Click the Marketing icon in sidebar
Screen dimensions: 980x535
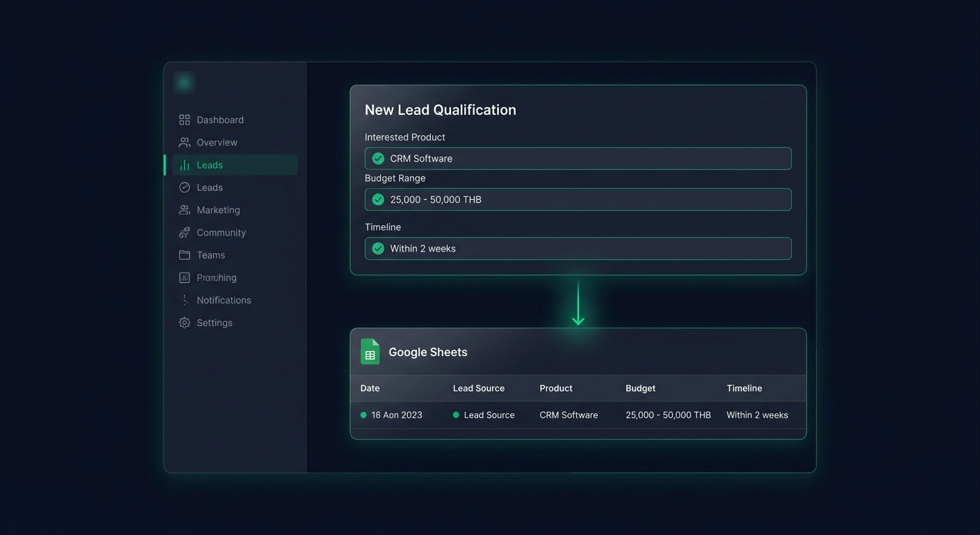point(184,210)
